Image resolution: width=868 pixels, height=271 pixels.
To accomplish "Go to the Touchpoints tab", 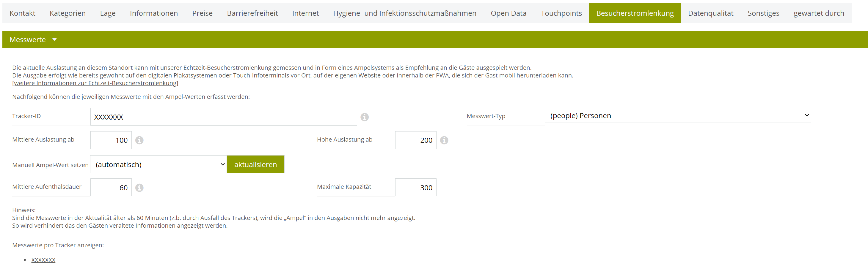I will tap(561, 13).
